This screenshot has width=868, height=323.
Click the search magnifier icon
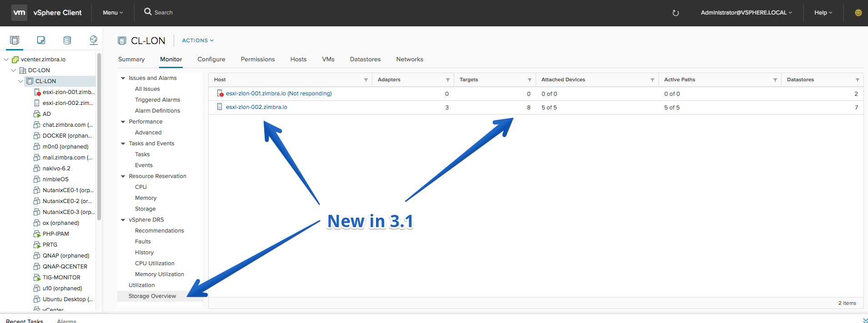point(148,12)
